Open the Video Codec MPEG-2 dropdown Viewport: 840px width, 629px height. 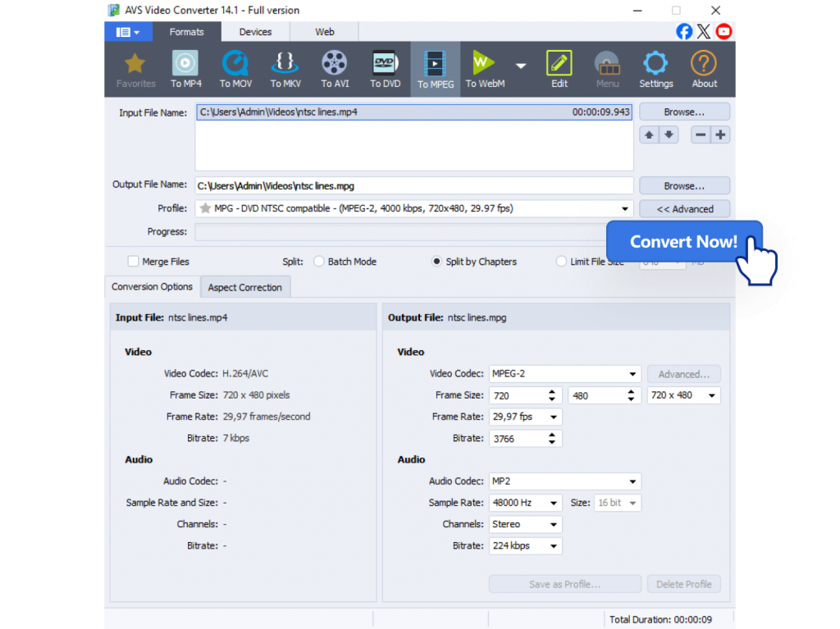pos(564,374)
